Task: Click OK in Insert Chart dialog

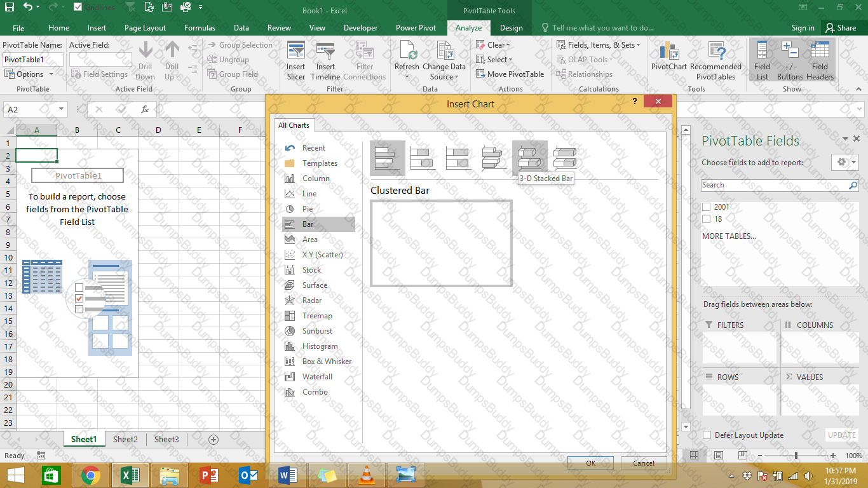Action: (590, 463)
